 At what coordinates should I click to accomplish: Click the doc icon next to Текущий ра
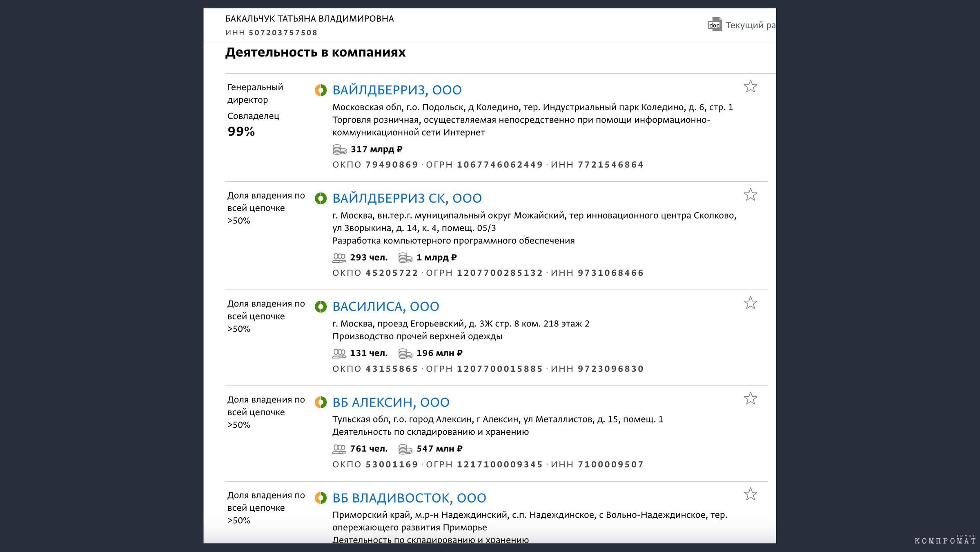click(x=715, y=25)
